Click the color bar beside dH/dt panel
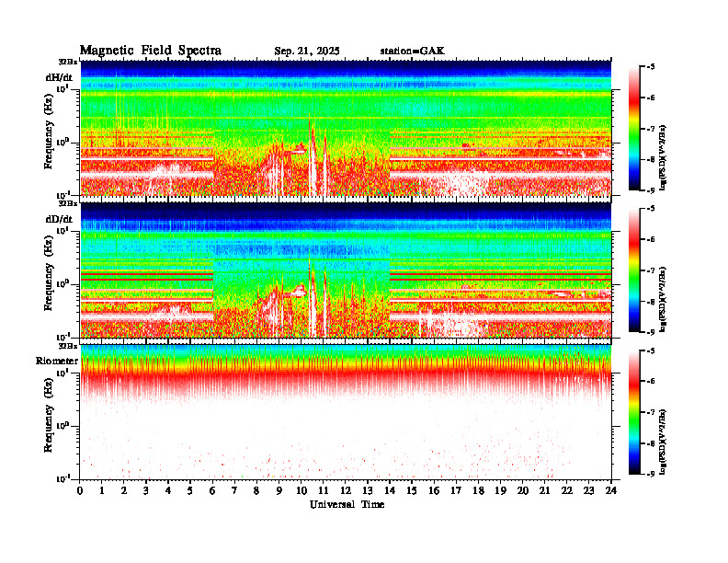Screen dimensions: 728x563 (x=634, y=128)
